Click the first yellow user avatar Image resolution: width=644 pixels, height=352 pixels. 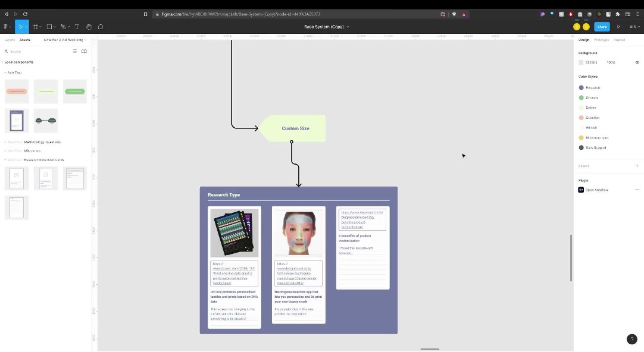pyautogui.click(x=577, y=27)
